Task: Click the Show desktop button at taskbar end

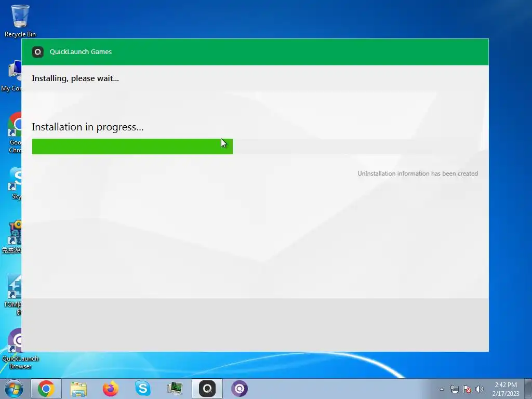Action: click(528, 389)
